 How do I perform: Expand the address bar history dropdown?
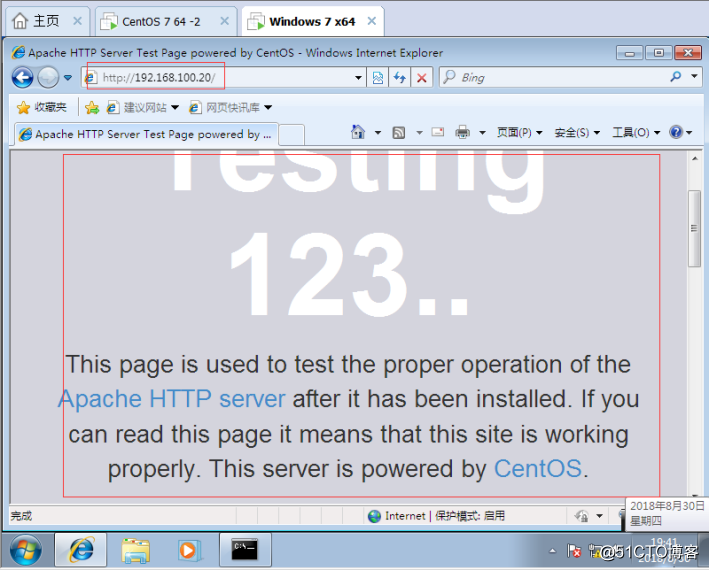click(358, 78)
